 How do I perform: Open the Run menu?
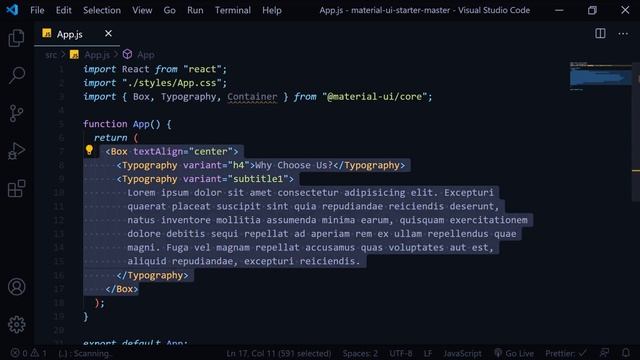[x=195, y=10]
